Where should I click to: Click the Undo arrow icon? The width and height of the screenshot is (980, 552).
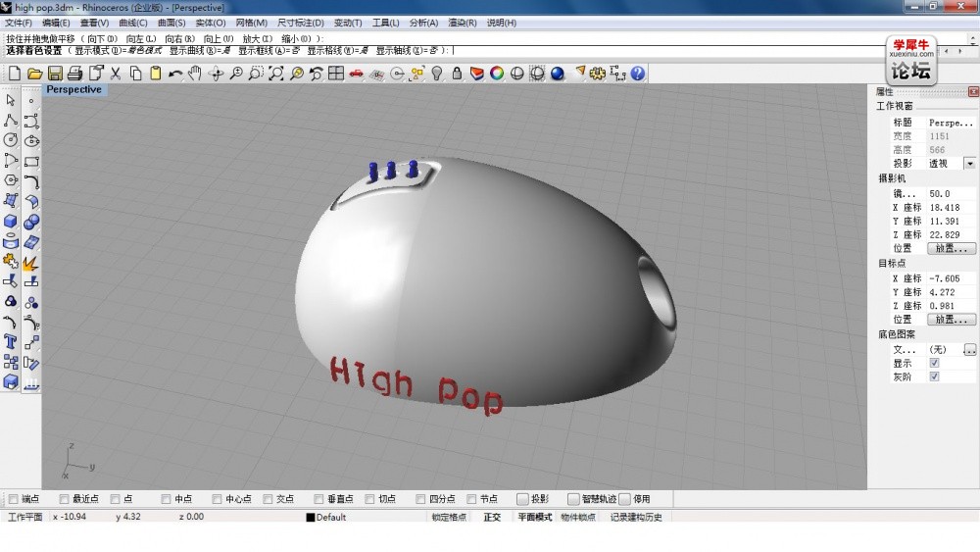[175, 74]
